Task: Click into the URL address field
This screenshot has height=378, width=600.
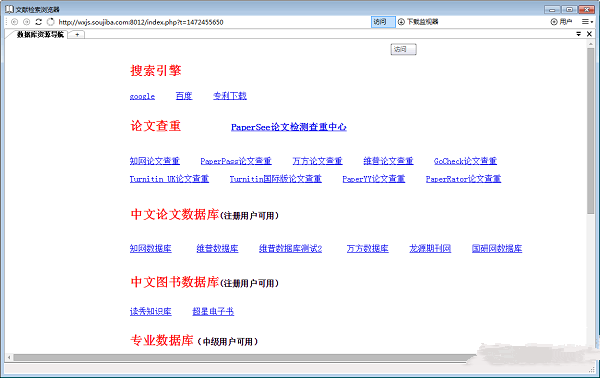Action: pos(213,22)
